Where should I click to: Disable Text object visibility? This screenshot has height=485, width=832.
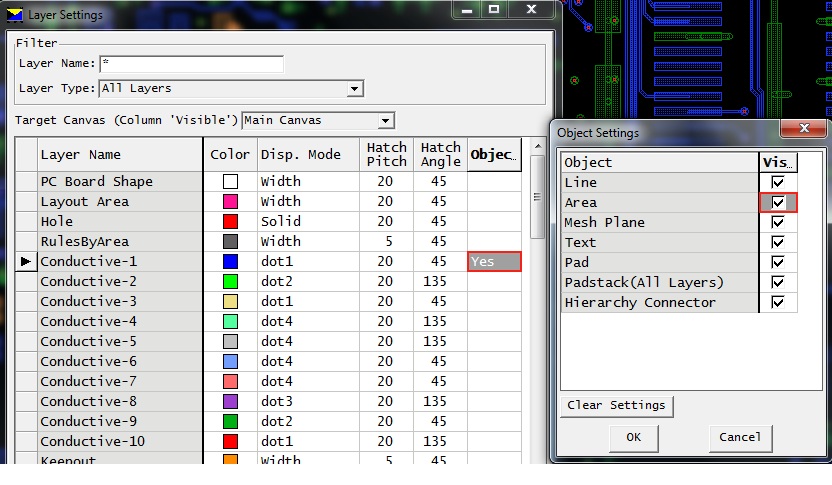click(x=778, y=243)
